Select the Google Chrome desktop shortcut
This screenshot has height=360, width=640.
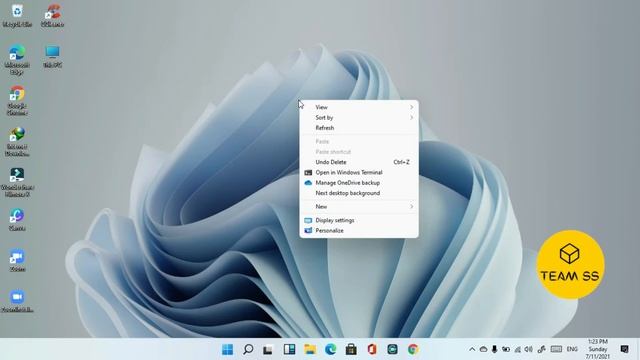(17, 101)
